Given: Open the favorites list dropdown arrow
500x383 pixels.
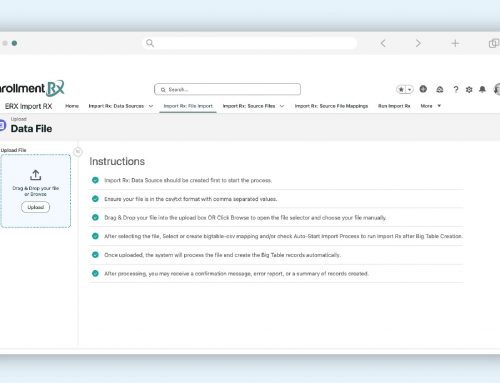Looking at the screenshot, I should tap(409, 89).
